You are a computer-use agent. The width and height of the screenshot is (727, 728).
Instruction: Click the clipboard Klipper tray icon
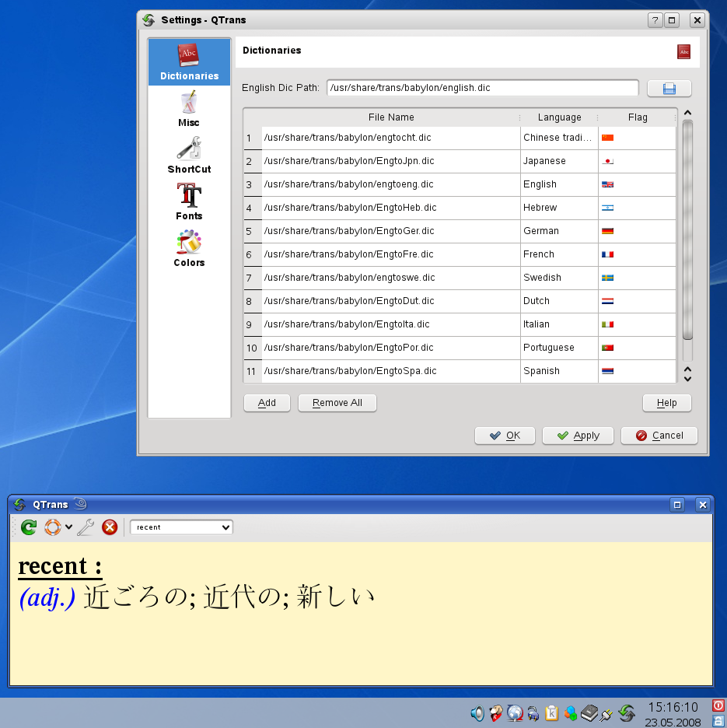(x=551, y=713)
